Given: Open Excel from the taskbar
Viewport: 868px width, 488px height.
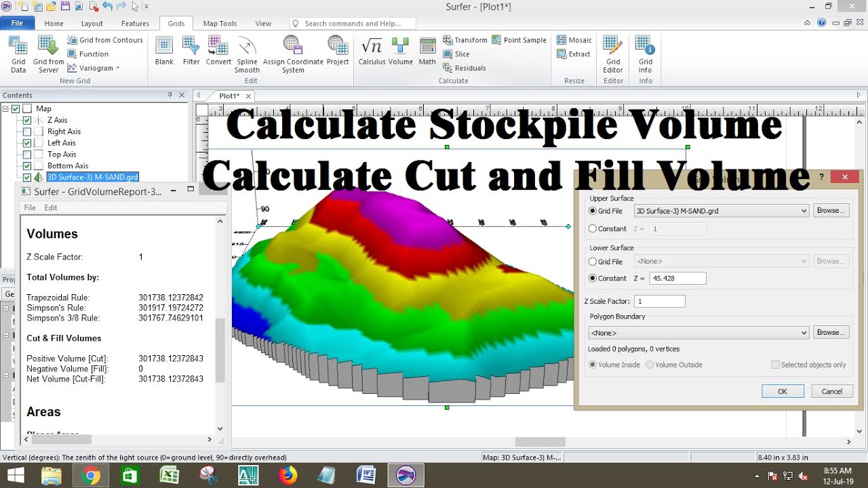Looking at the screenshot, I should [x=169, y=476].
